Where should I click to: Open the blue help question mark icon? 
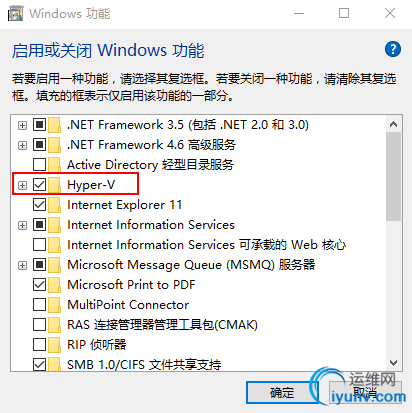[393, 50]
